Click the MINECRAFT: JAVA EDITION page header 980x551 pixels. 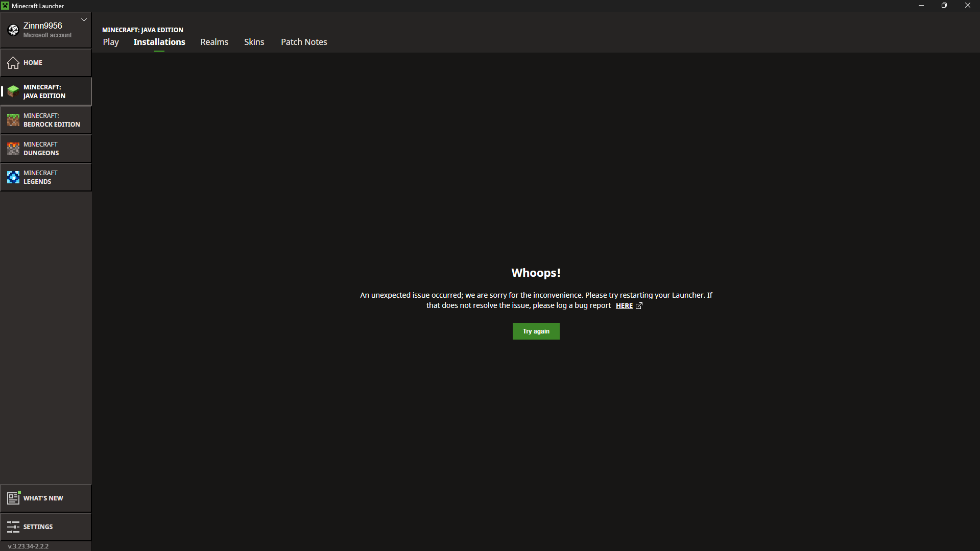click(142, 30)
